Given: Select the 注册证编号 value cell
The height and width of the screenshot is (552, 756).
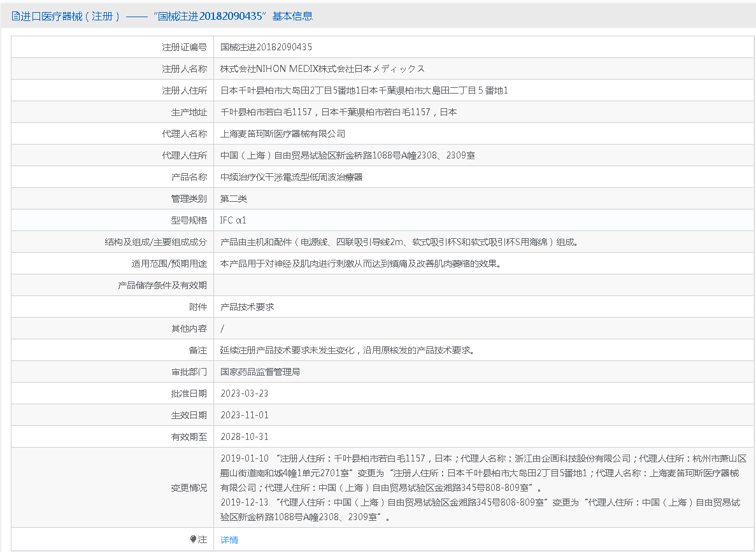Looking at the screenshot, I should pos(266,47).
